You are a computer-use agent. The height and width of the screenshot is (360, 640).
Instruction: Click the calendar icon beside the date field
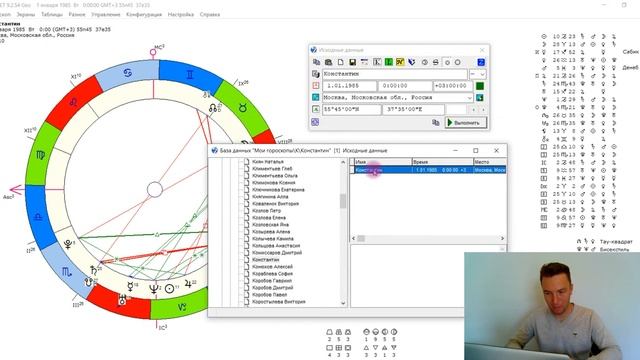pyautogui.click(x=316, y=86)
